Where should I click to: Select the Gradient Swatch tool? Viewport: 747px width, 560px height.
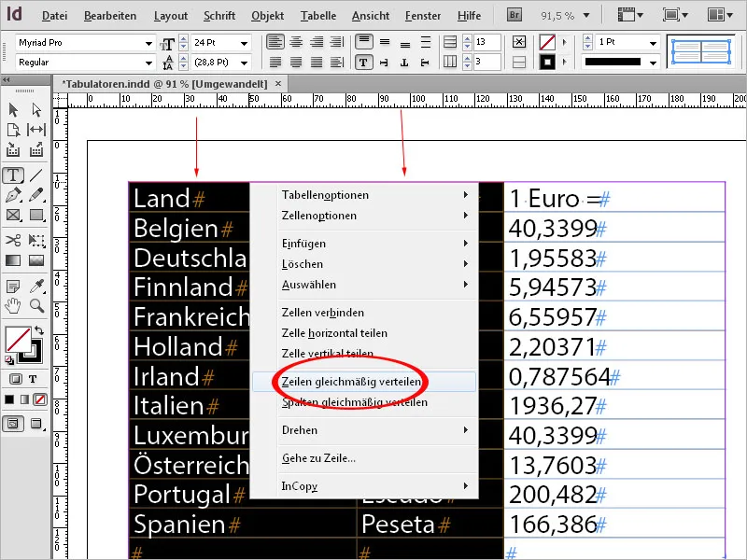13,260
